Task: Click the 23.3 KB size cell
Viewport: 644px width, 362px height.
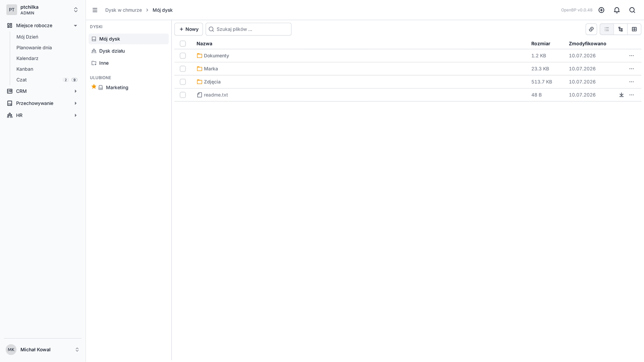Action: click(540, 69)
